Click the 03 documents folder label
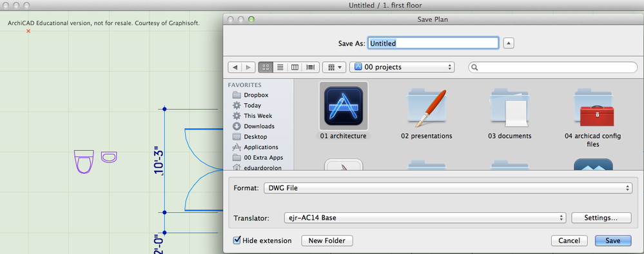This screenshot has height=254, width=644. click(x=509, y=136)
